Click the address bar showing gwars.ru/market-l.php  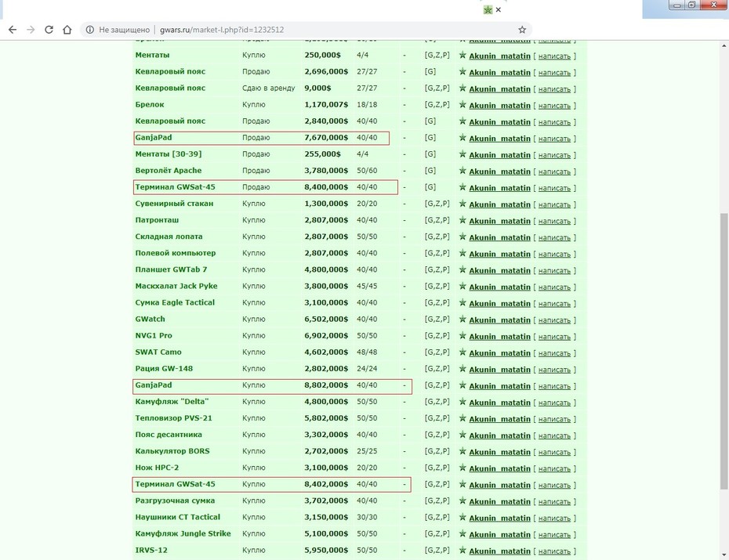click(306, 30)
